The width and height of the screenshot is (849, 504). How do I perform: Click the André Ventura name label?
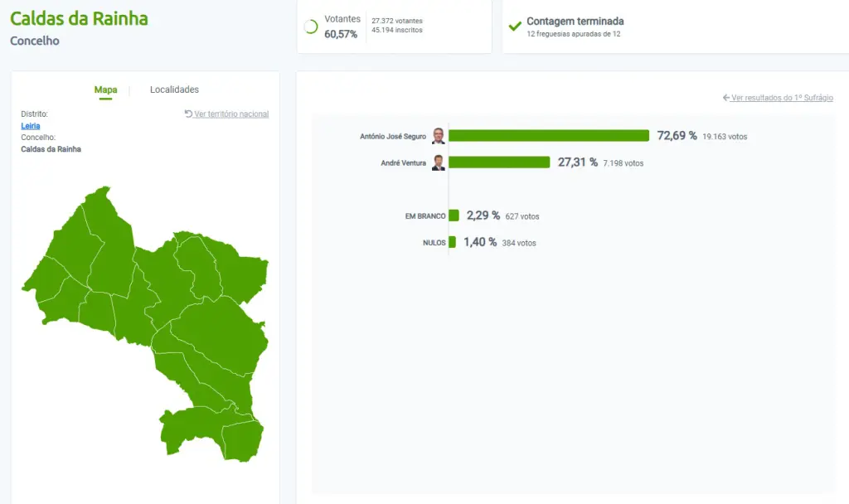point(403,163)
